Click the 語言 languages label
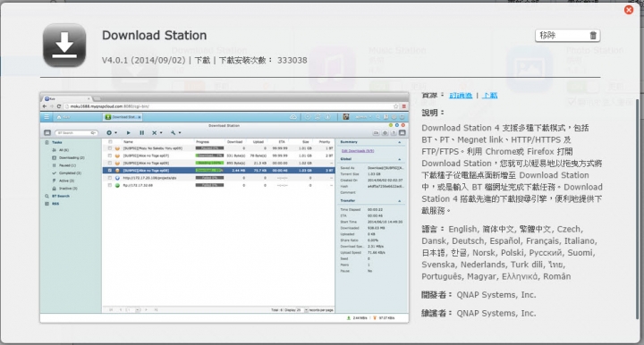644x345 pixels. pos(433,229)
